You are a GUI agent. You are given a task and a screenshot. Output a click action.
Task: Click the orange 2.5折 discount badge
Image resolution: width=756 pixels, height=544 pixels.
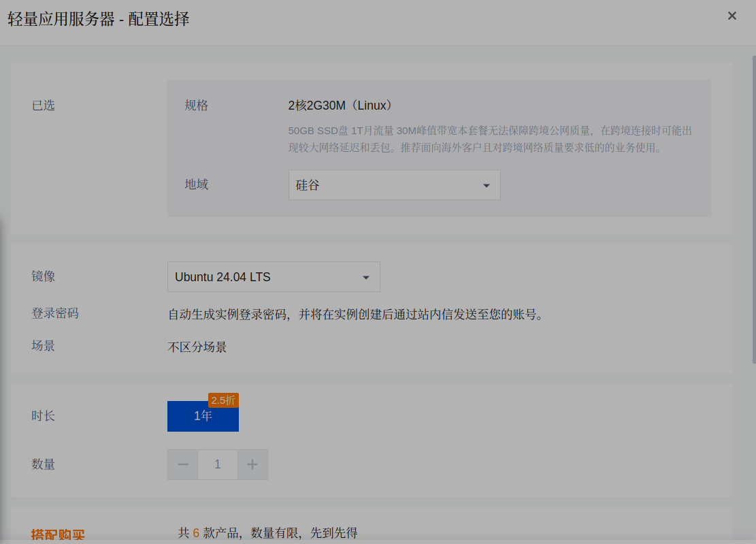[224, 399]
